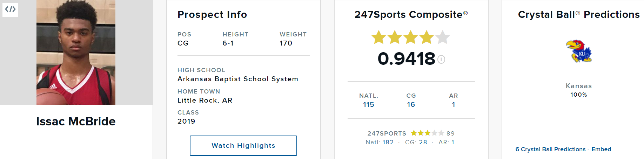Screen dimensions: 644x159
Task: Click the Kansas team name
Action: tap(579, 86)
